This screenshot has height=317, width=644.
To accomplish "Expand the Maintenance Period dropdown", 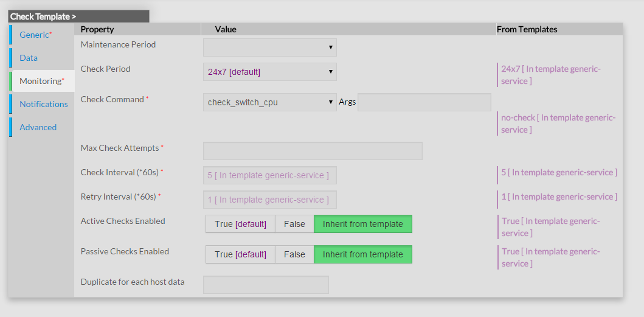I will (269, 47).
